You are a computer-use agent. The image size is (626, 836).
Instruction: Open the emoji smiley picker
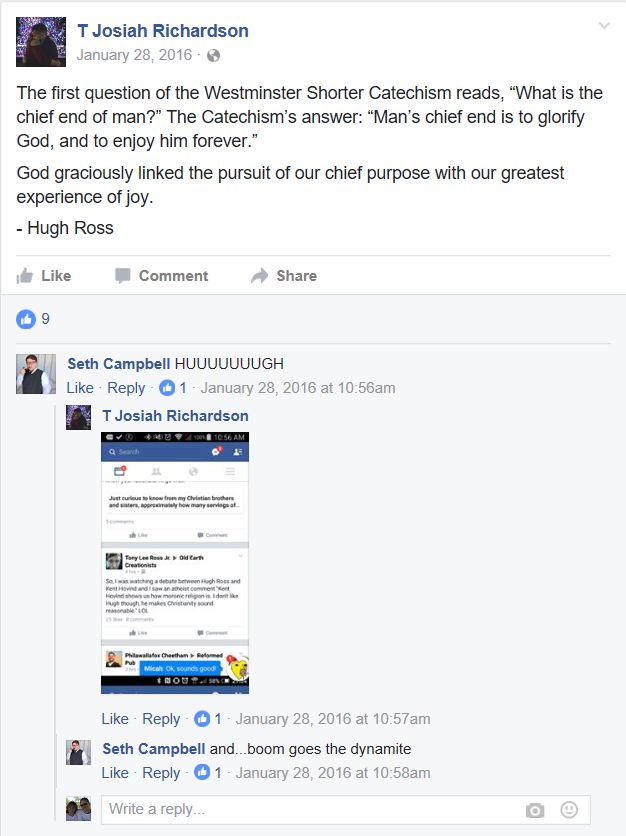click(569, 810)
